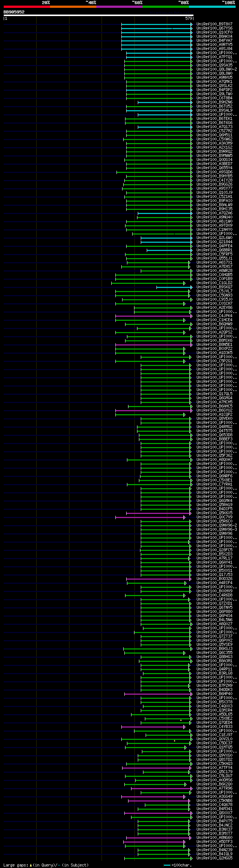Select hit label UniRef100_A4RIF4

click(x=214, y=583)
